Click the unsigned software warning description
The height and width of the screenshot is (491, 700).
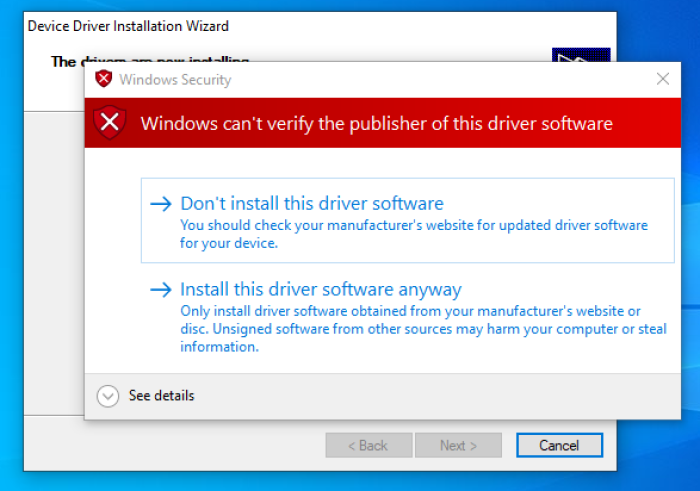[410, 329]
